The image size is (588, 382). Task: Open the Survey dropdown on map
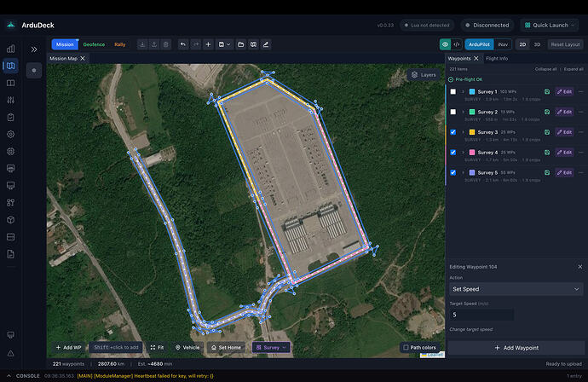[271, 348]
